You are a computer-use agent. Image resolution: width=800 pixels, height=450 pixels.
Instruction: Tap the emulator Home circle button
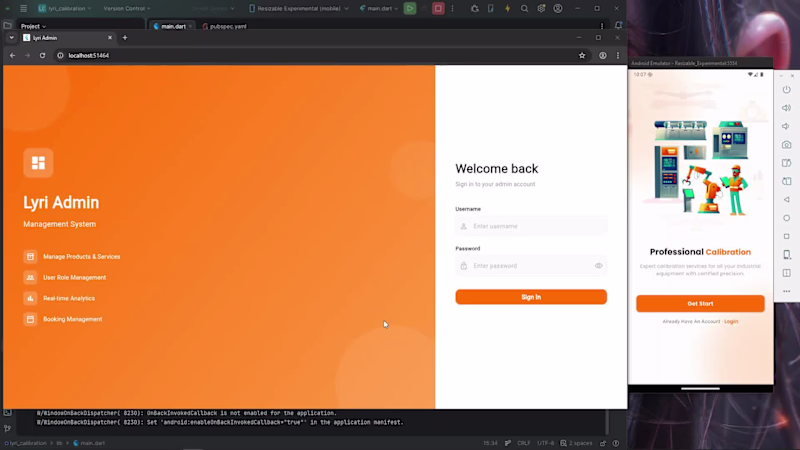pyautogui.click(x=786, y=218)
